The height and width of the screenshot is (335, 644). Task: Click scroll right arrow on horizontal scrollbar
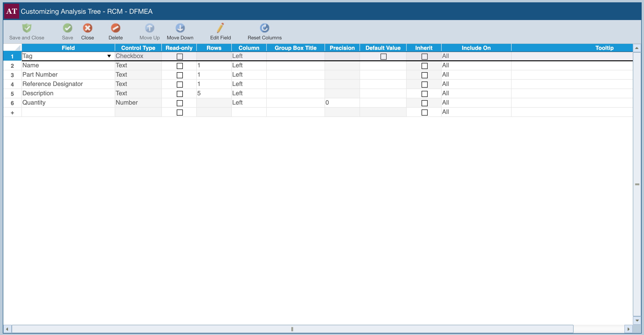coord(629,329)
